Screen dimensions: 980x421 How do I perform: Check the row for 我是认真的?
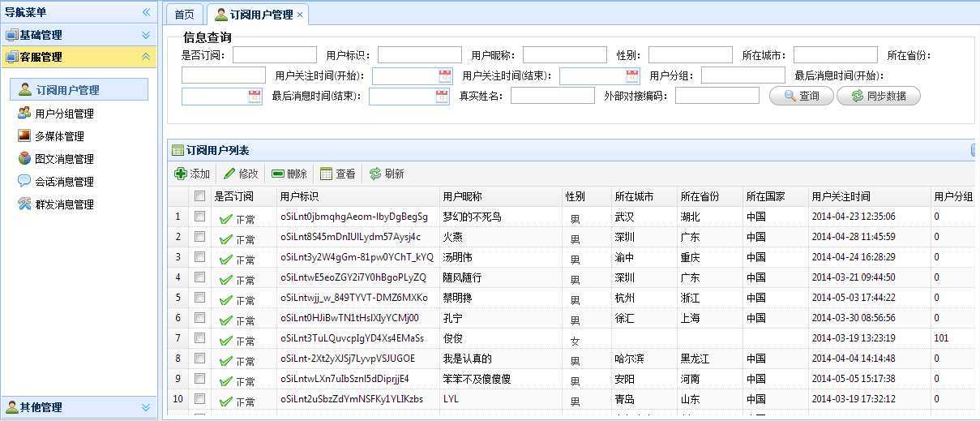[199, 358]
